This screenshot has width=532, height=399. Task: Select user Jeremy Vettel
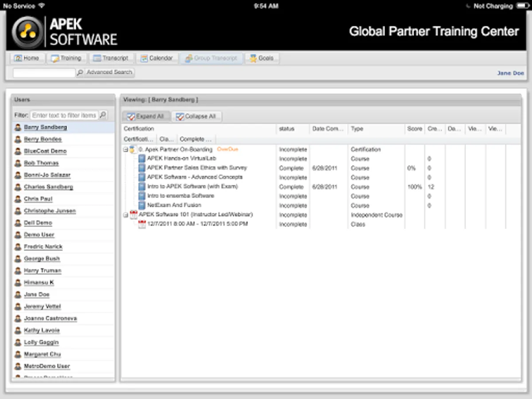pyautogui.click(x=43, y=307)
